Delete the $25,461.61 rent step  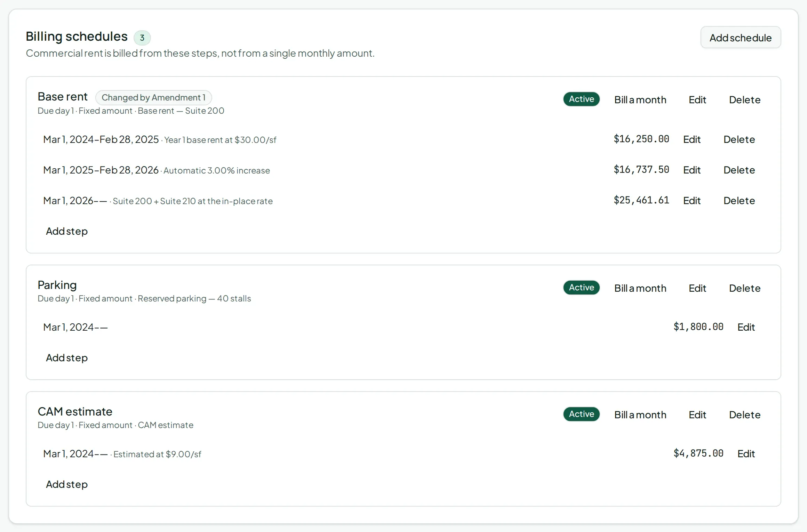[739, 201]
